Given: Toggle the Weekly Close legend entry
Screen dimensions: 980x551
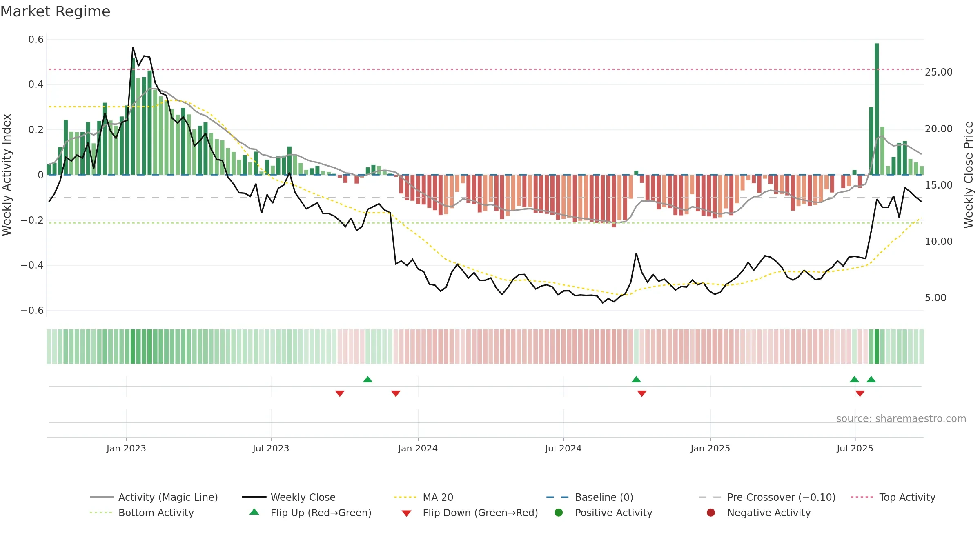Looking at the screenshot, I should 289,497.
